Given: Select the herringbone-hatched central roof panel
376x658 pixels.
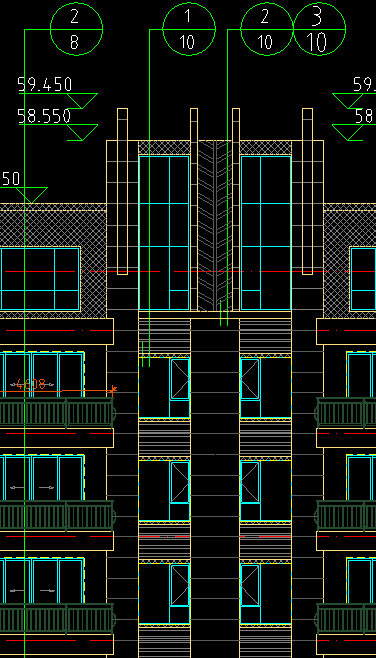Looking at the screenshot, I should [215, 226].
